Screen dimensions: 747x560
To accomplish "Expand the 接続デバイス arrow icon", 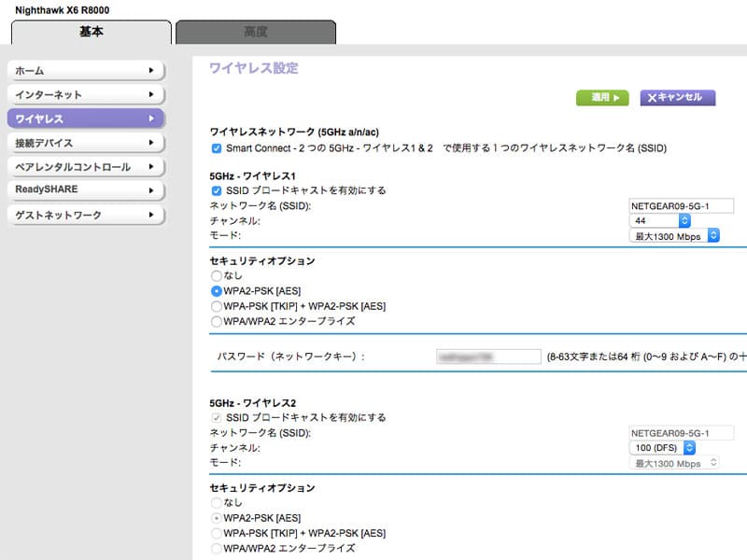I will tap(150, 143).
